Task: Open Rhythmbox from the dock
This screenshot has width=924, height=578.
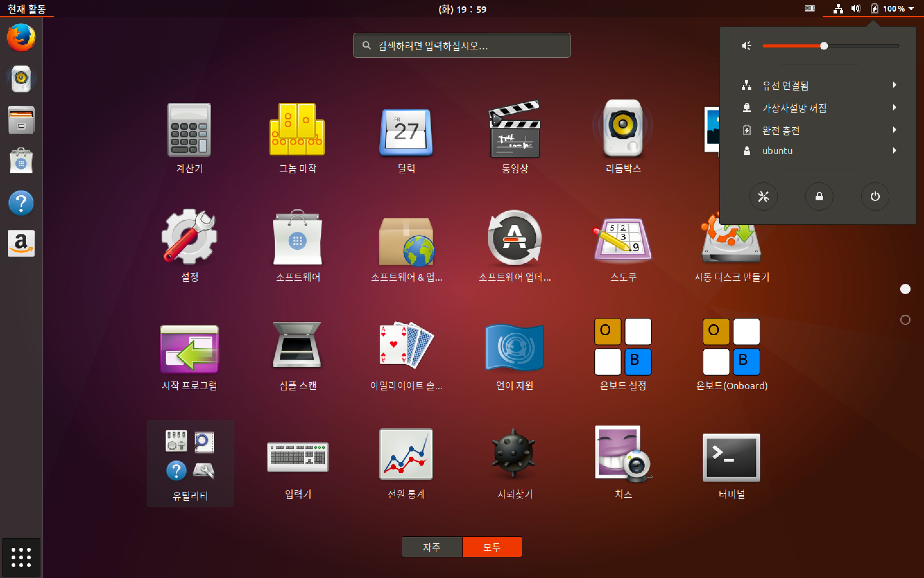Action: point(21,78)
